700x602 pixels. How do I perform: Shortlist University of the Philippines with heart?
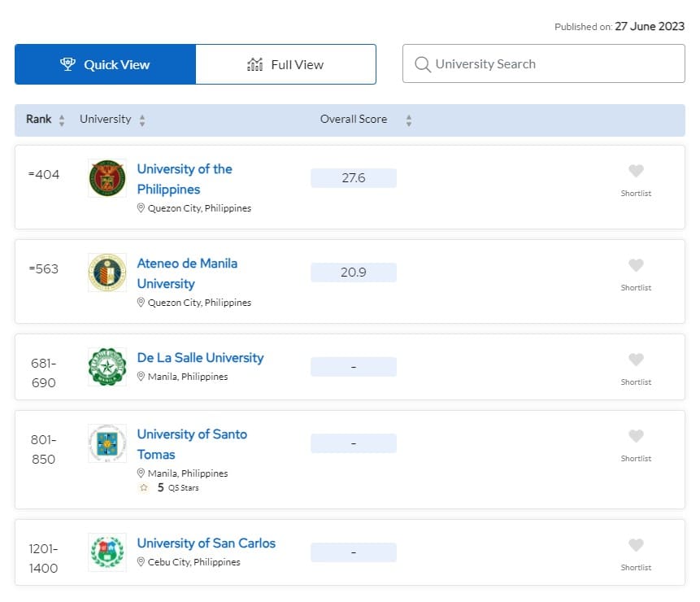pyautogui.click(x=636, y=171)
